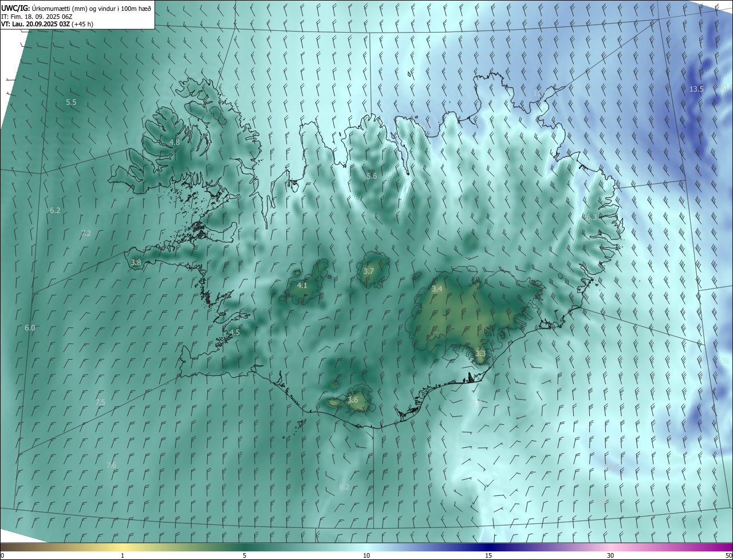Click the light pink colorbar segment above 30
Viewport: 733px width, 560px height.
[x=610, y=547]
